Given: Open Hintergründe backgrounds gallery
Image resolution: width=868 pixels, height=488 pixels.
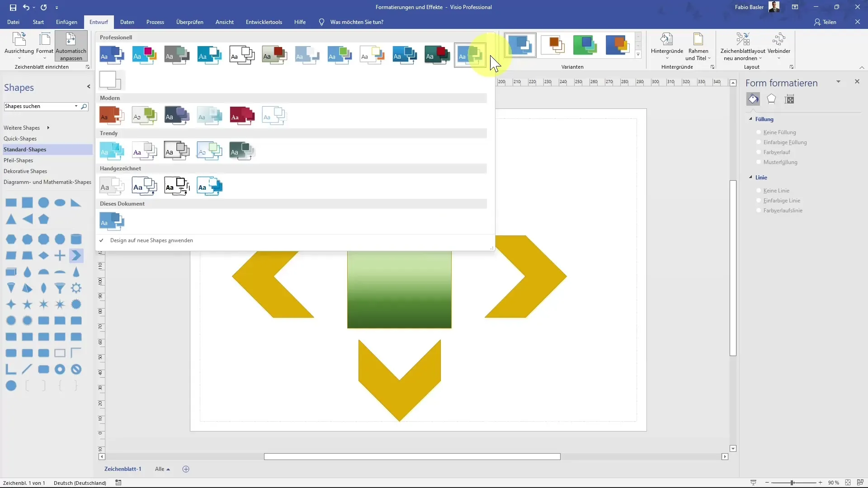Looking at the screenshot, I should 667,46.
